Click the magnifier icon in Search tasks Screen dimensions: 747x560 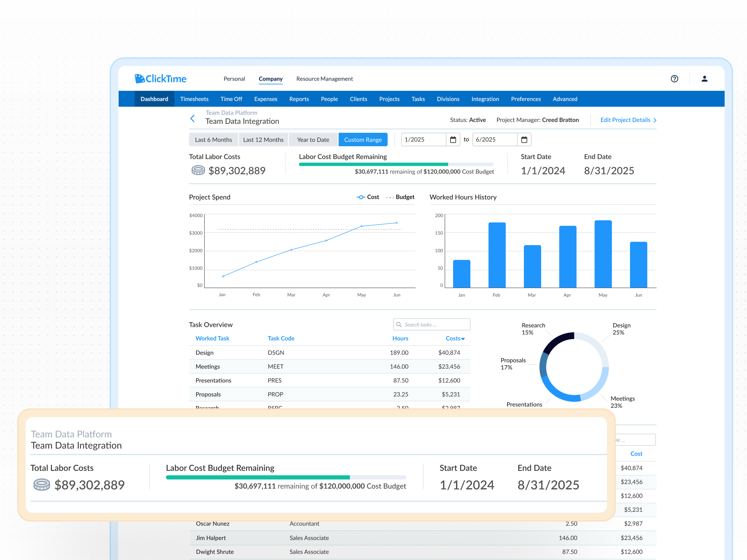(399, 324)
